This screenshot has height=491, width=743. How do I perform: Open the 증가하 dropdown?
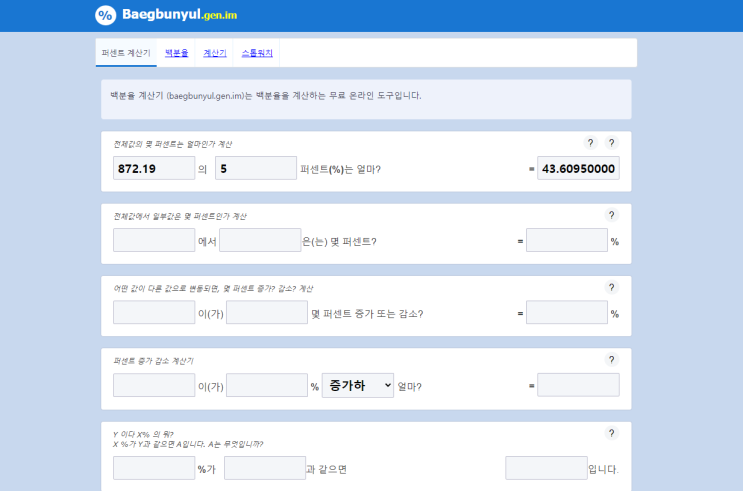click(358, 385)
